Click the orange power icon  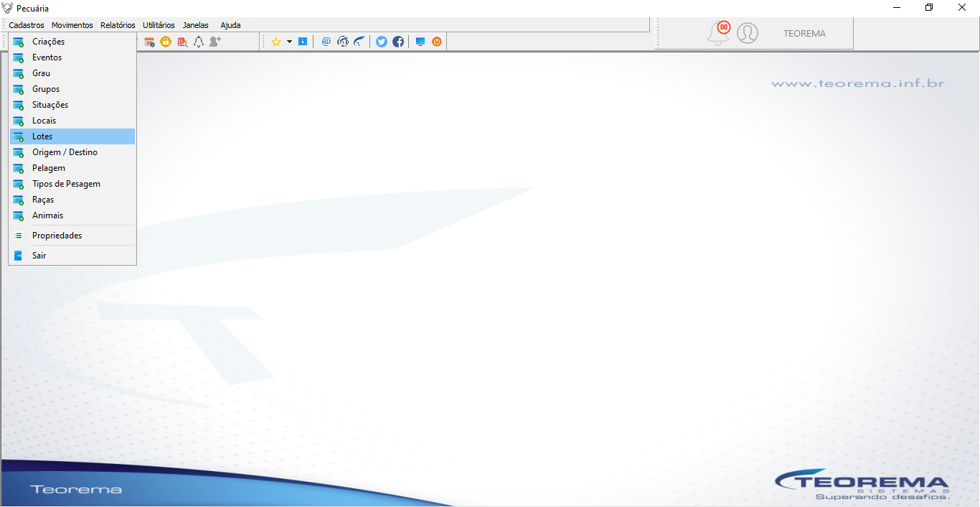tap(437, 42)
